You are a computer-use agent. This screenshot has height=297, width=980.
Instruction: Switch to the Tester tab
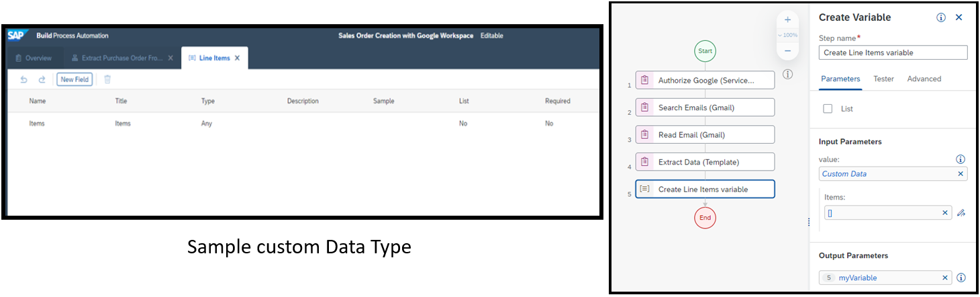point(883,79)
